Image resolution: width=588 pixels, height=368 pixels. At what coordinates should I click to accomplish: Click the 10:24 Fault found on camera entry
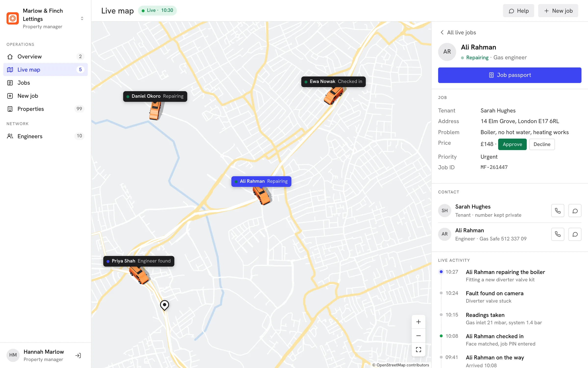510,297
